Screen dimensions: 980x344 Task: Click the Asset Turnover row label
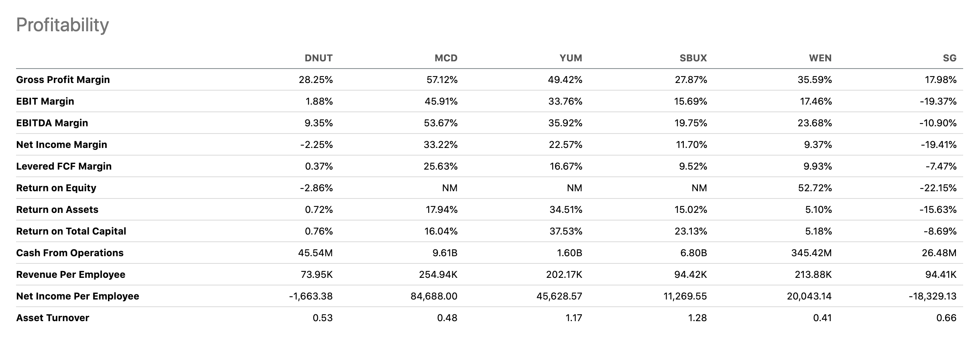pos(53,318)
